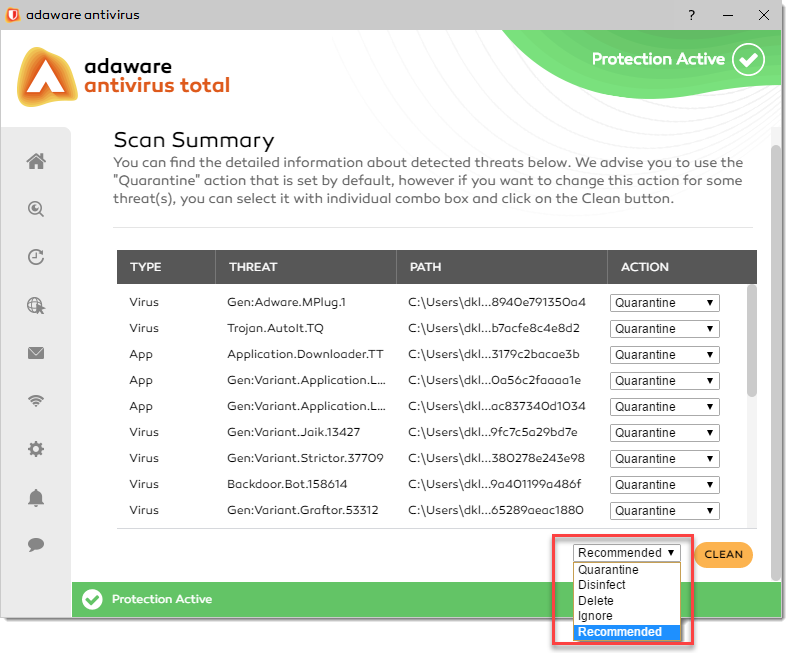This screenshot has height=653, width=790.
Task: Open action dropdown for path ending ac837340d1034
Action: [x=665, y=407]
